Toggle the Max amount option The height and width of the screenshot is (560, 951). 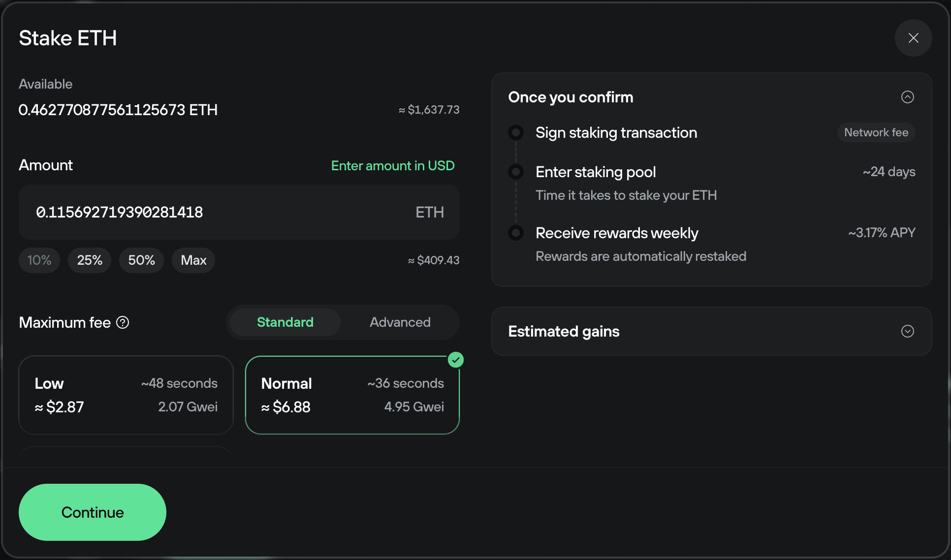pos(193,260)
